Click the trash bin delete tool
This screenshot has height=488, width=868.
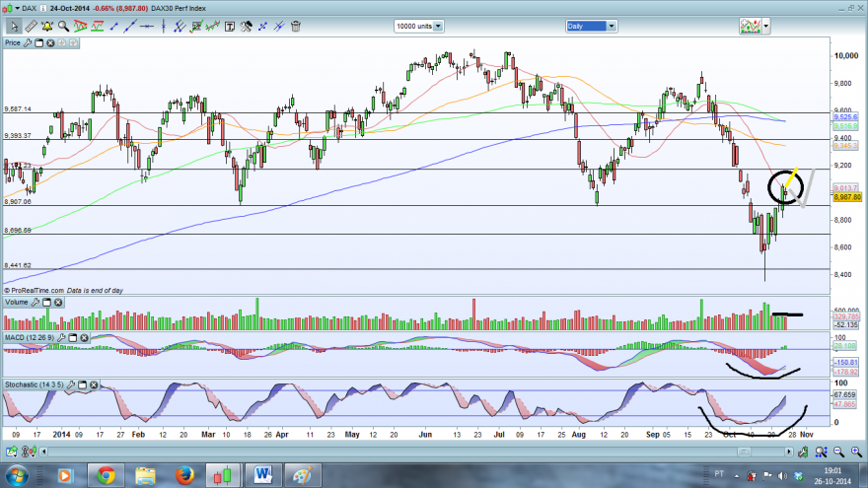coord(296,26)
